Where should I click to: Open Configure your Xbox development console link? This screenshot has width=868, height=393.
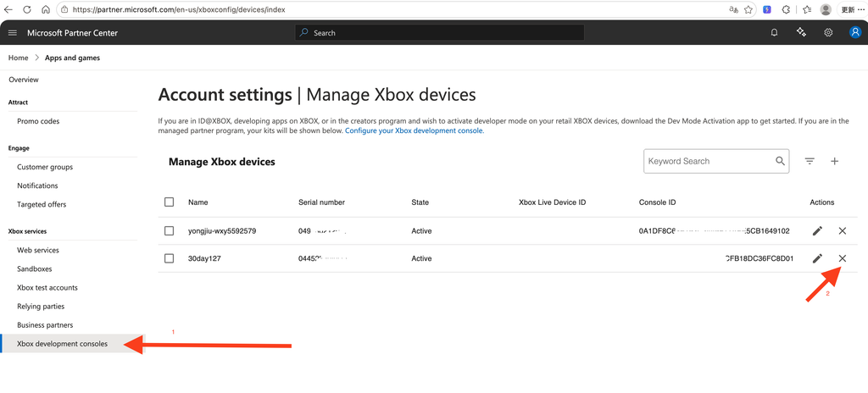415,131
